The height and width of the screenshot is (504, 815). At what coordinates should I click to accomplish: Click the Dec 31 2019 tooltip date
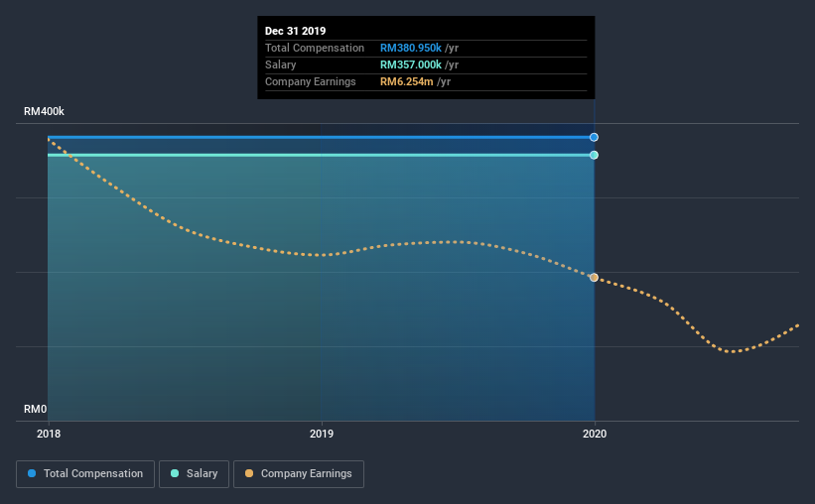(295, 31)
